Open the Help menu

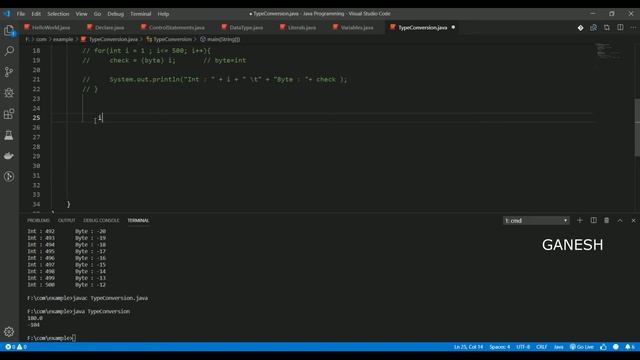point(163,14)
